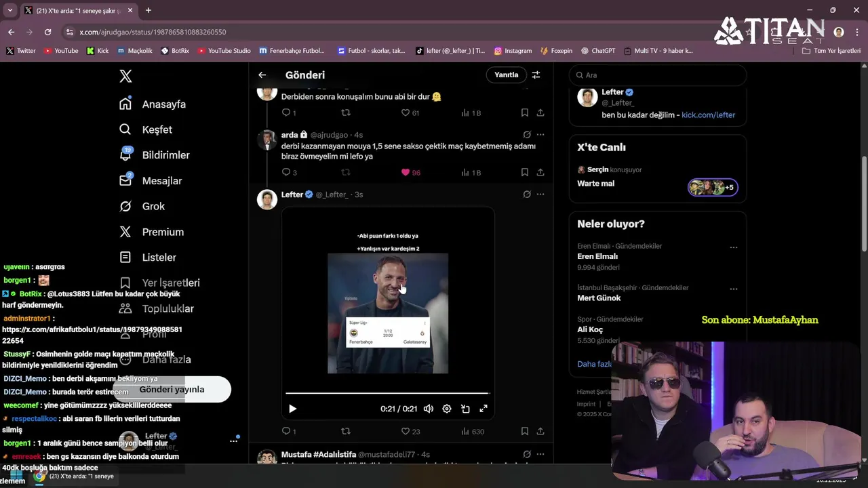Click Gönderi yayınla post button
Viewport: 868px width, 488px height.
(x=172, y=390)
